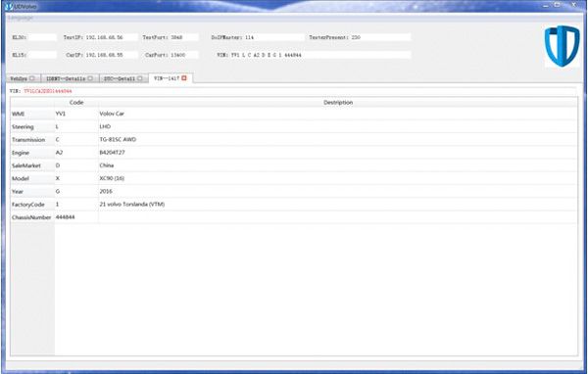Select the Engine row header
Viewport: 588px width, 374px height.
coord(32,153)
